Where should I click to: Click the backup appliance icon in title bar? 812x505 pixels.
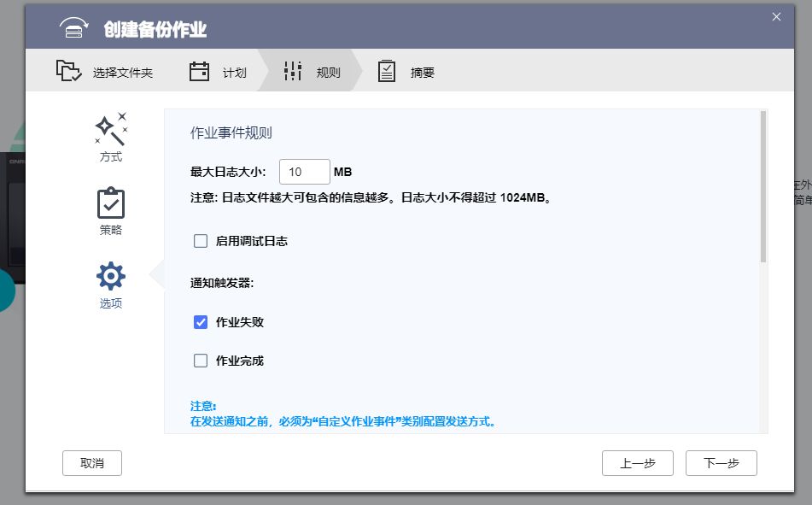[74, 26]
